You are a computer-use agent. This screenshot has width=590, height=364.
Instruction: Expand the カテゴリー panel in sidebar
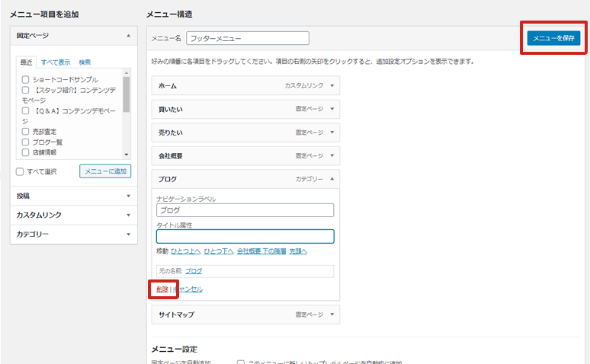(128, 234)
